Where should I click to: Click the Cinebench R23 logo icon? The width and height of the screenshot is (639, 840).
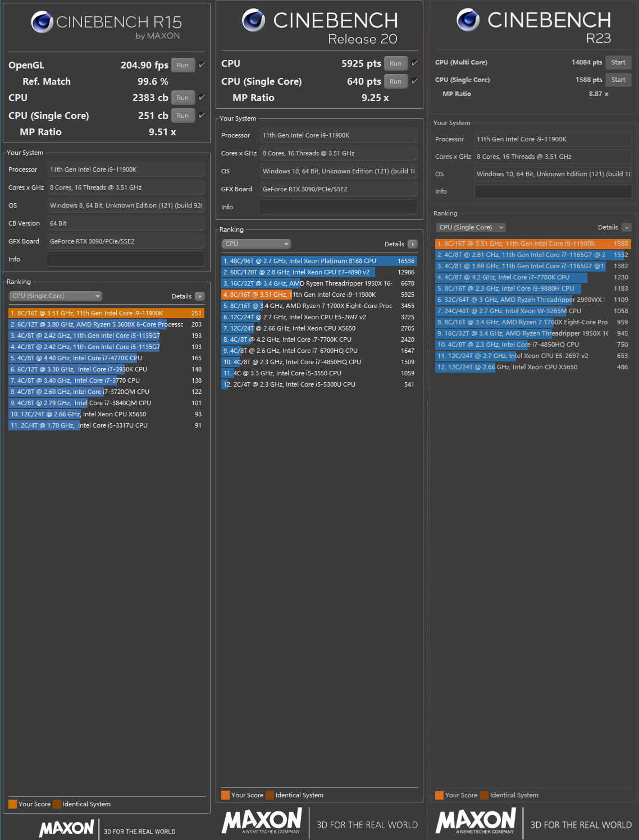coord(468,20)
